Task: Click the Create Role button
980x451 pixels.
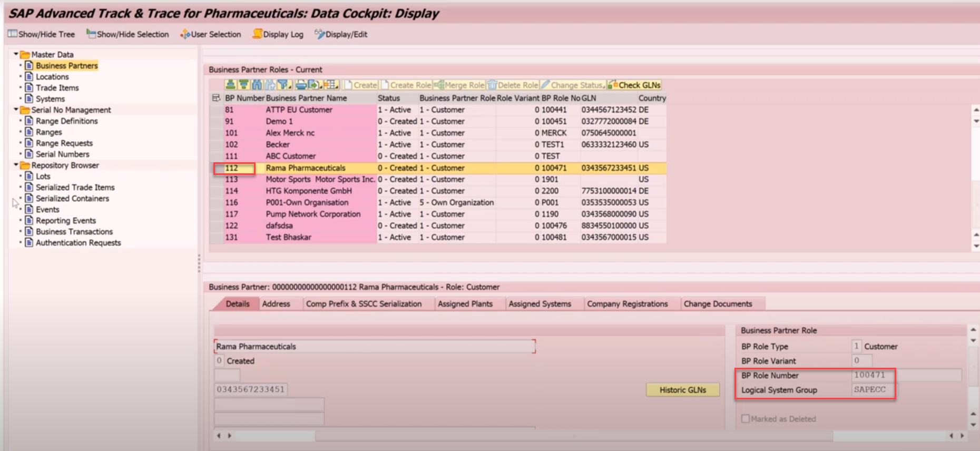Action: (x=406, y=85)
